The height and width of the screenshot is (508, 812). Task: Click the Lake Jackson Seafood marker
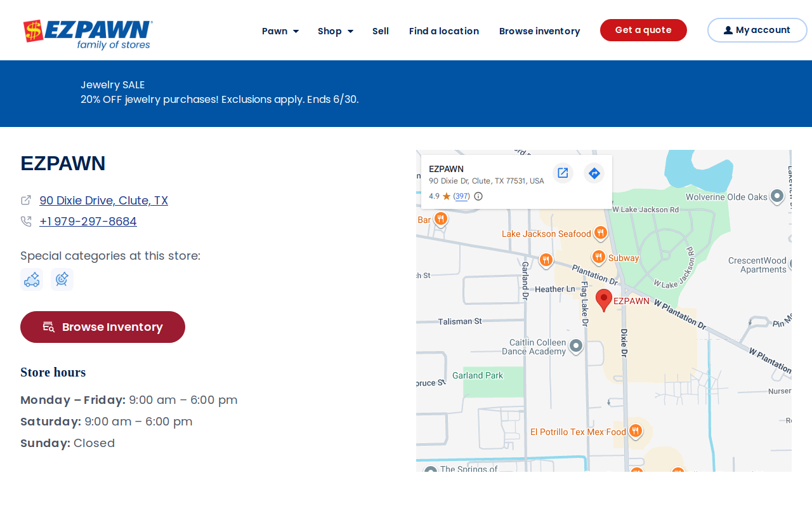click(601, 233)
